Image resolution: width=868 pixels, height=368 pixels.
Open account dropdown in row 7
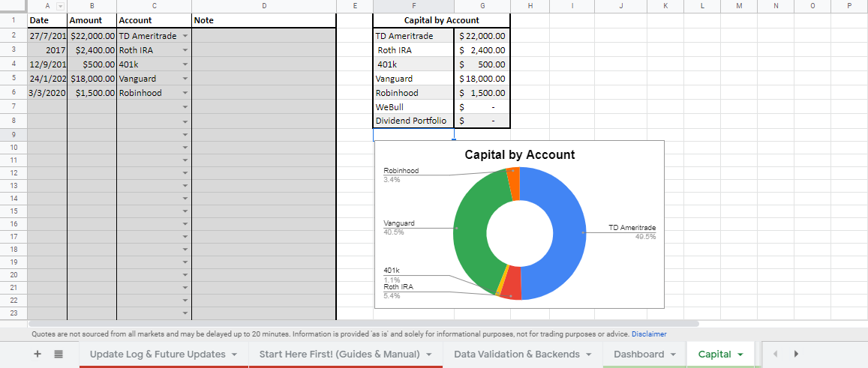(185, 107)
